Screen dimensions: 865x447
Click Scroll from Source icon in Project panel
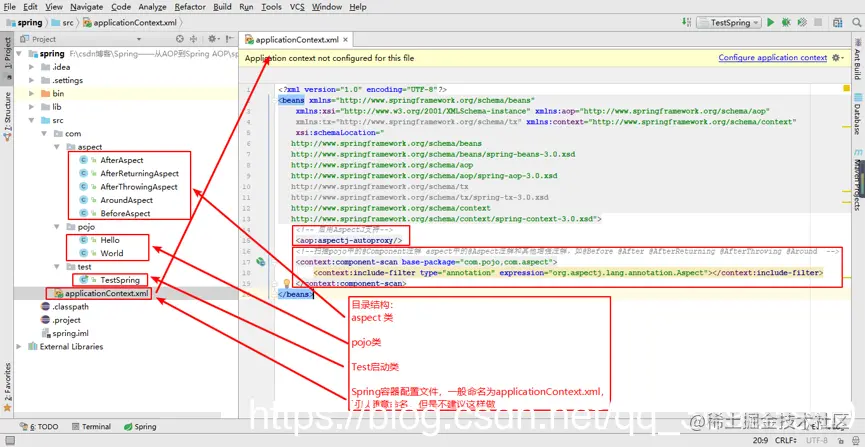point(180,39)
